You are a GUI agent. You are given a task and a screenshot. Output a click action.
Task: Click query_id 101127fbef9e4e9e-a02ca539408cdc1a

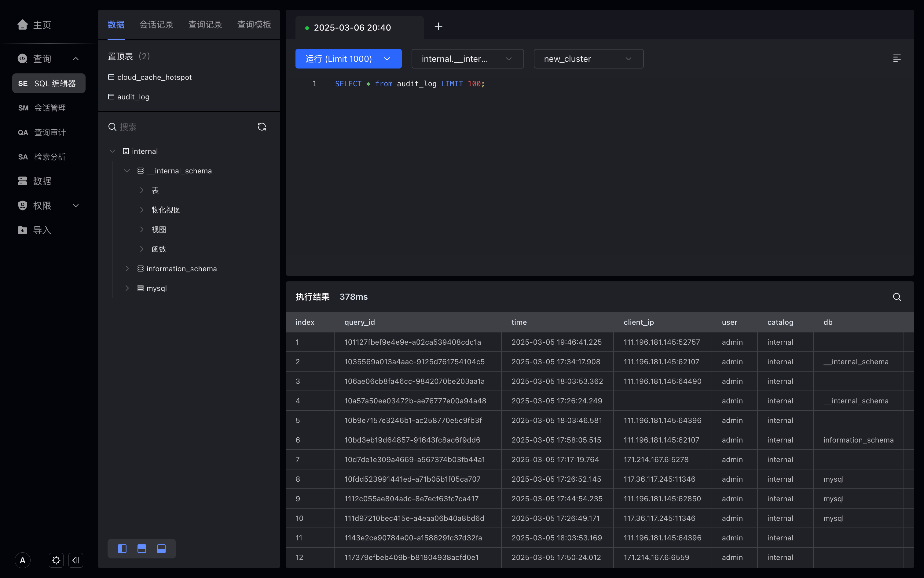[x=413, y=342]
